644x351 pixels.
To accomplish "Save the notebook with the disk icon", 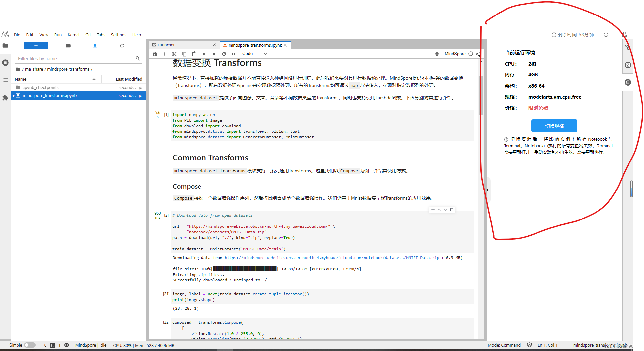I will (x=155, y=54).
